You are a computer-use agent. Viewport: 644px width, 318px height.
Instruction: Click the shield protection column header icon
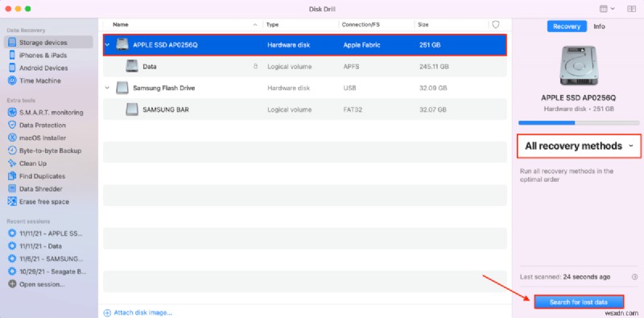[x=496, y=25]
